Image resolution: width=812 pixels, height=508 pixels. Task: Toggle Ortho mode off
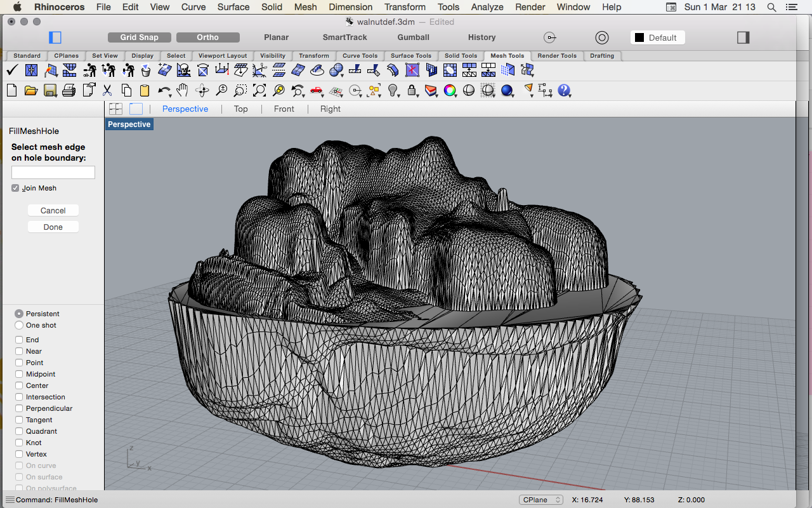(x=208, y=37)
